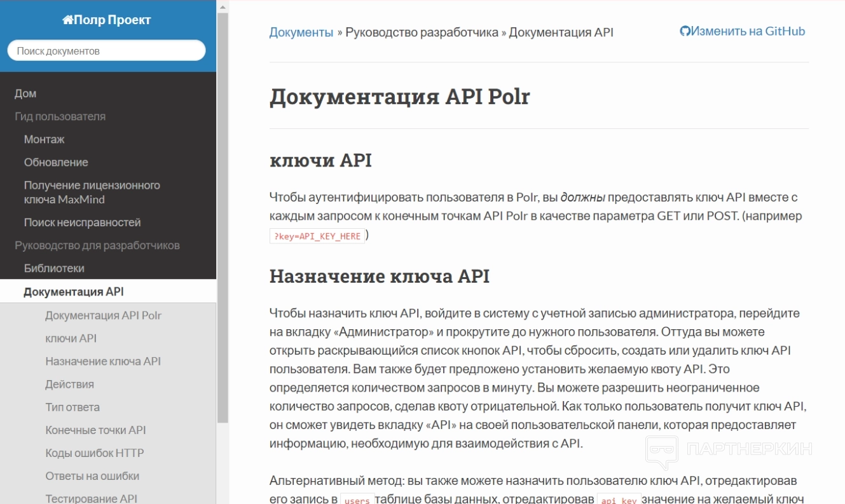Click the ?key=API_KEY_HERE code snippet
The width and height of the screenshot is (845, 504).
317,236
